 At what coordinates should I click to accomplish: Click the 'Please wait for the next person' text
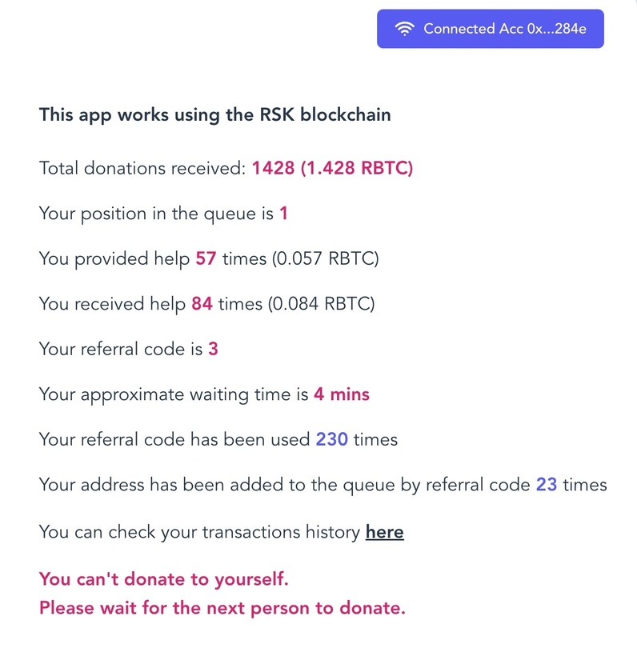[222, 608]
